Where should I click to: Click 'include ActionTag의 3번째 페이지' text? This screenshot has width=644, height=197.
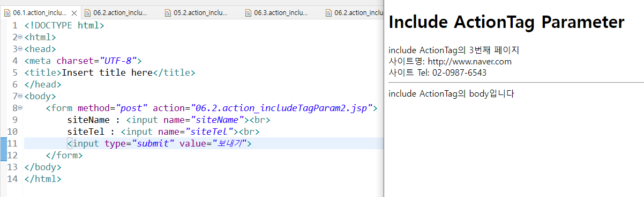click(454, 50)
